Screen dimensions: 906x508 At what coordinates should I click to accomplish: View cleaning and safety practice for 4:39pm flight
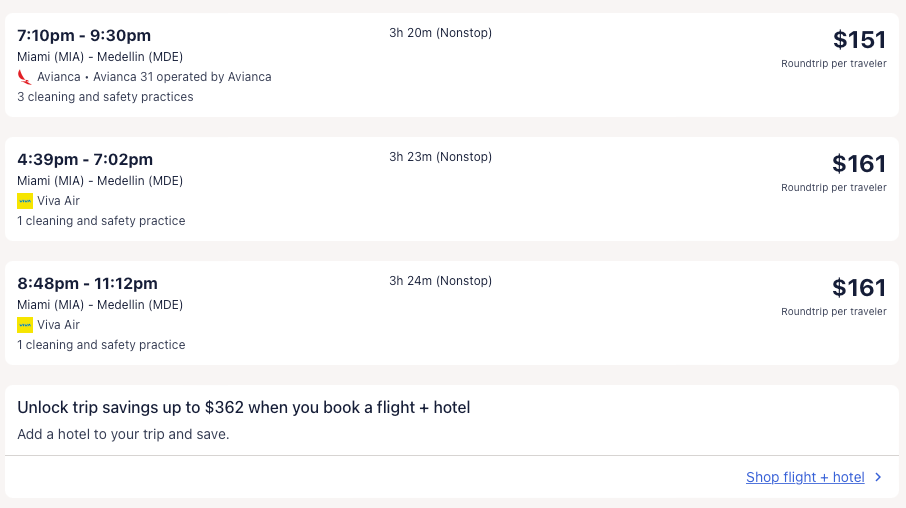pos(101,221)
